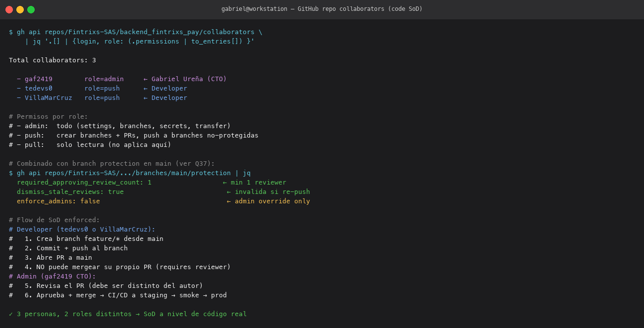Click the 'invalida si re-push' annotation
This screenshot has width=644, height=328.
(272, 192)
